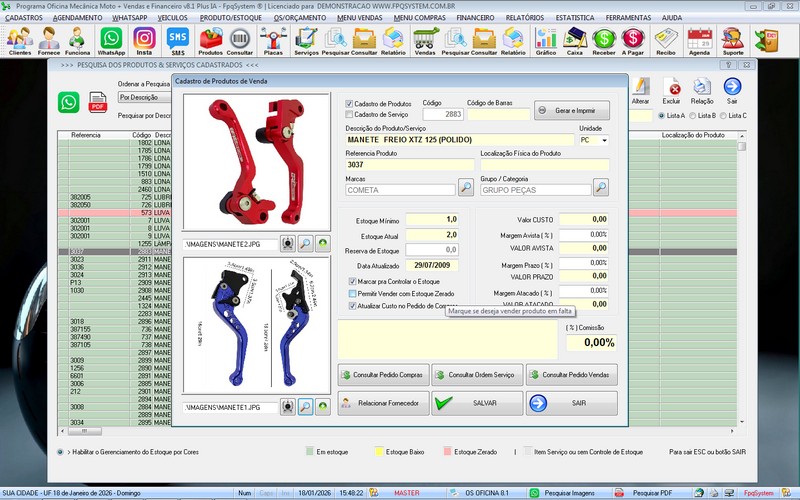
Task: Enable Permitir Vender com Estoque Zerado
Action: pyautogui.click(x=353, y=293)
